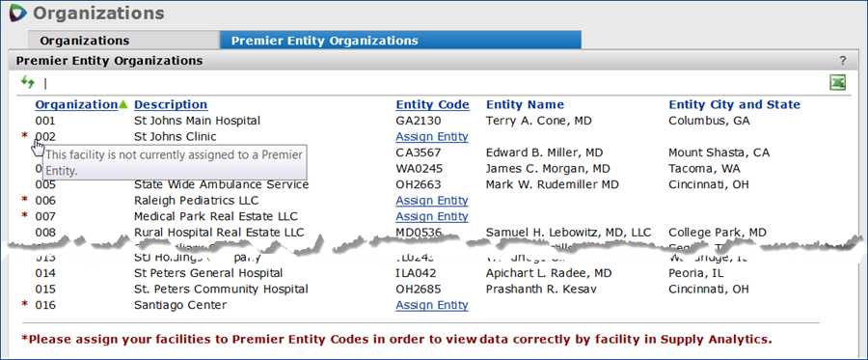Click Assign Entity for Santiago Center

432,305
